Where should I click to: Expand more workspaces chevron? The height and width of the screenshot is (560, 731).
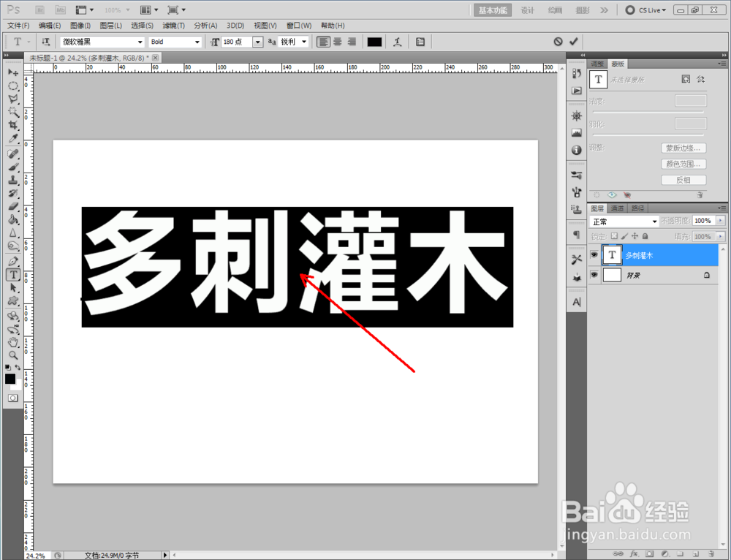coord(605,10)
